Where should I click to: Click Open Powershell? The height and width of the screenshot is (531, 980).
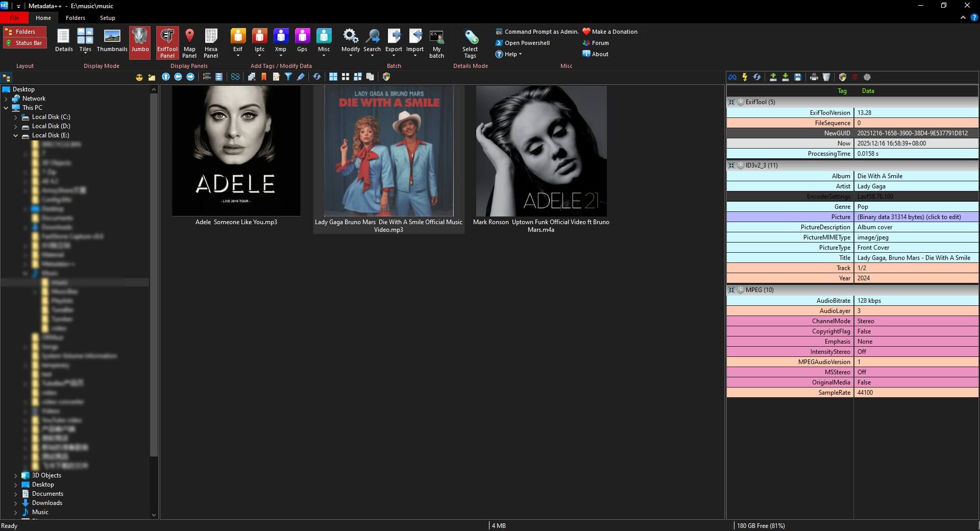(x=523, y=43)
